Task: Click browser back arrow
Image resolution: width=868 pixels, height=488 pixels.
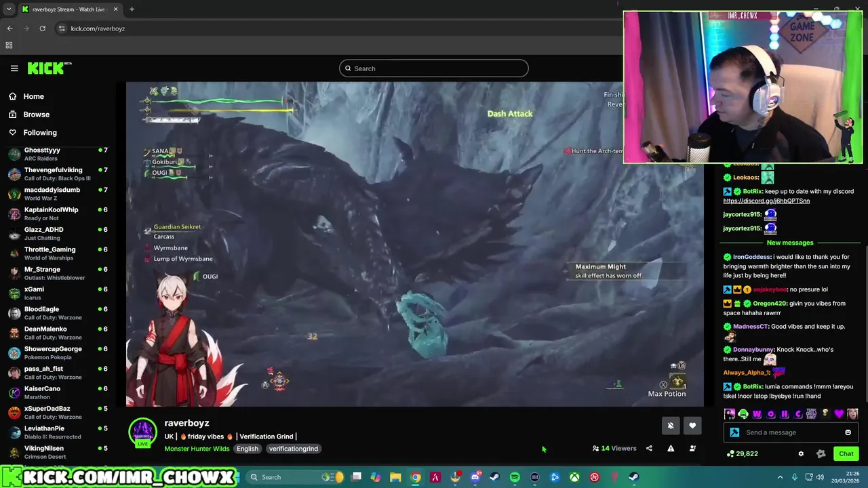Action: click(9, 28)
